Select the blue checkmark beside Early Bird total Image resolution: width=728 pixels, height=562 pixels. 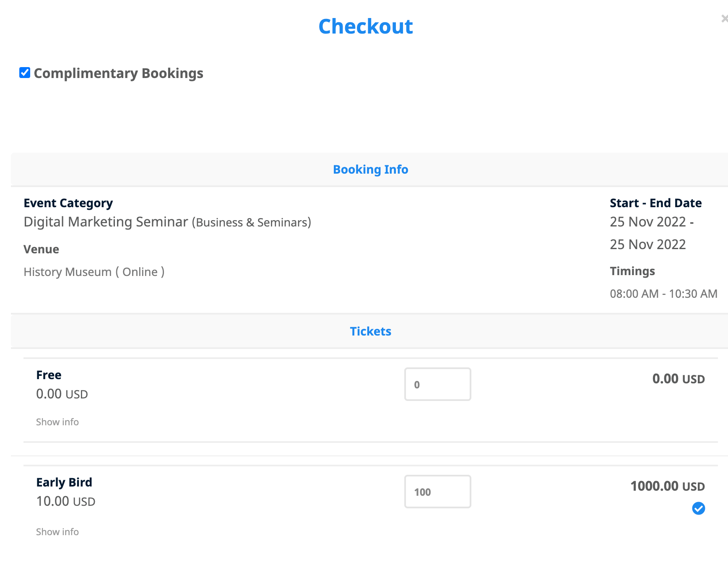[x=699, y=509]
